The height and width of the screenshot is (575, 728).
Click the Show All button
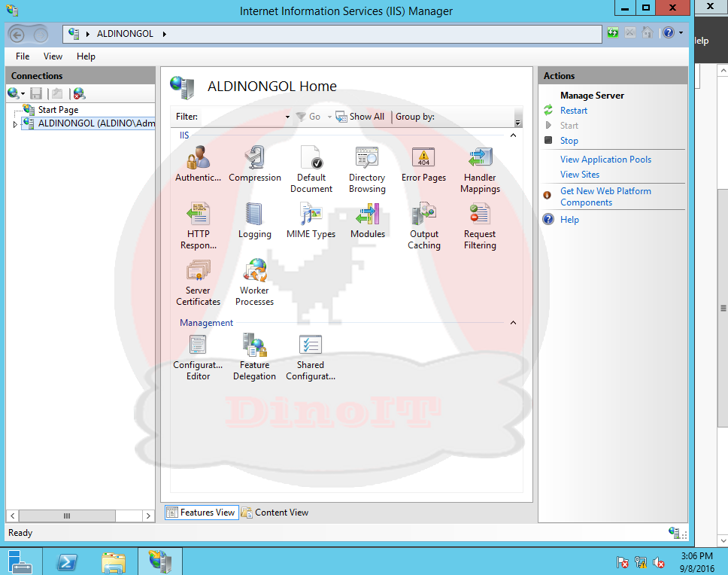click(x=360, y=117)
